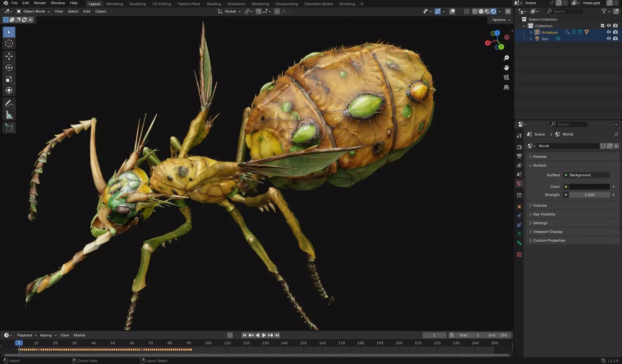This screenshot has width=622, height=364.
Task: Open the timeline Playback dropdown
Action: [x=27, y=335]
